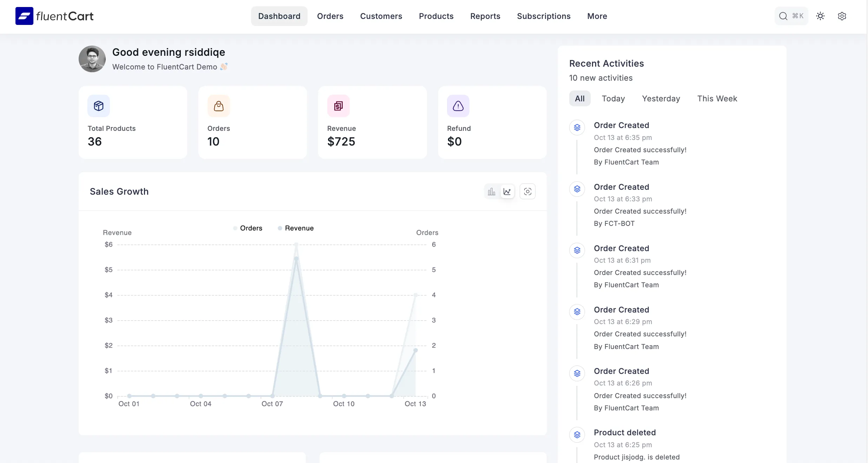Open the Reports nav menu

click(x=485, y=16)
